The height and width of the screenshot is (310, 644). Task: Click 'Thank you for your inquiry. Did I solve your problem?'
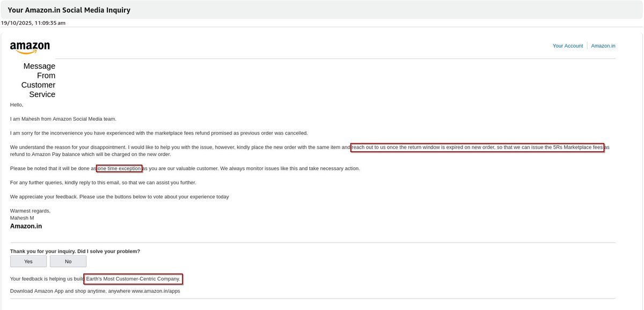click(x=75, y=251)
